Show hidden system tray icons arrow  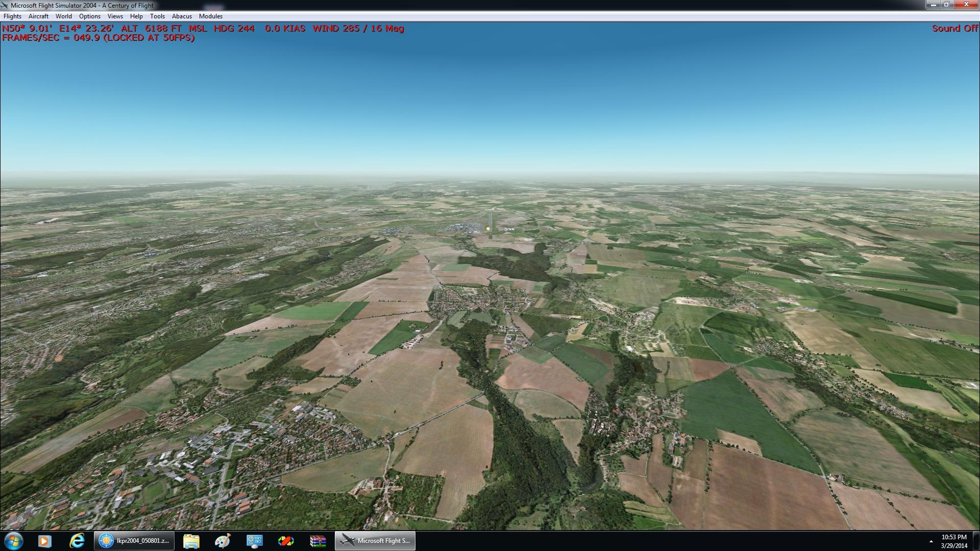click(x=930, y=541)
